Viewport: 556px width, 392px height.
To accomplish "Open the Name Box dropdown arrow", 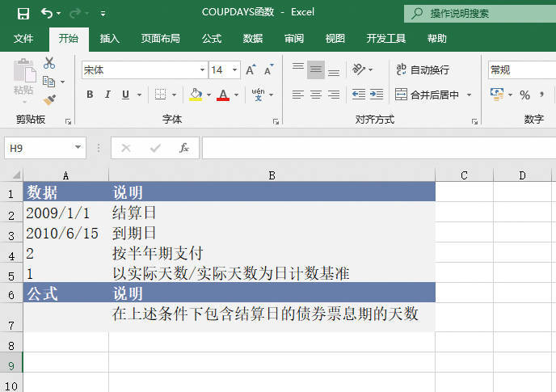I will pos(78,148).
